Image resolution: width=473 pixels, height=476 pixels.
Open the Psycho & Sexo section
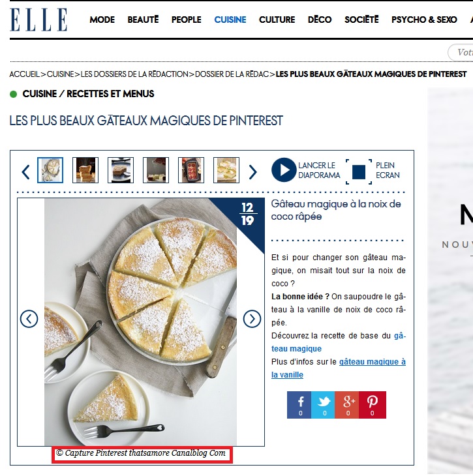(424, 20)
